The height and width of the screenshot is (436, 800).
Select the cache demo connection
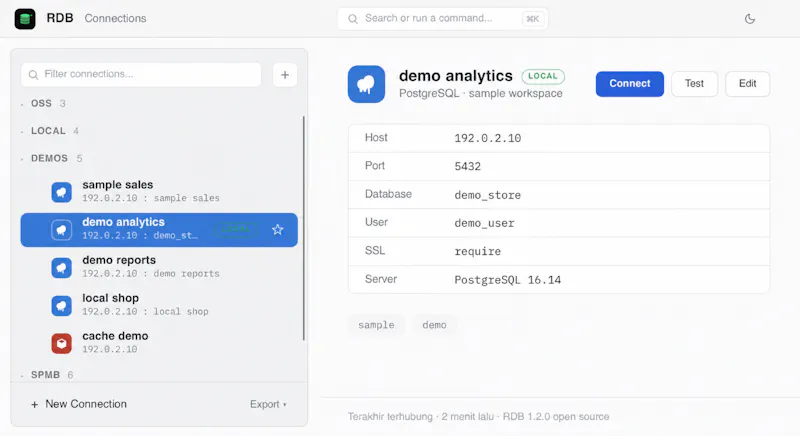159,343
